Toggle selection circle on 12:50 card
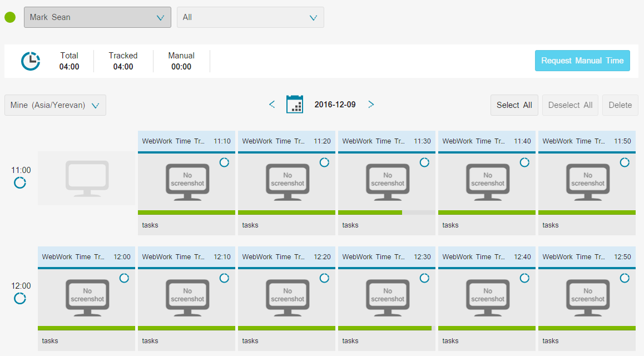 [625, 278]
